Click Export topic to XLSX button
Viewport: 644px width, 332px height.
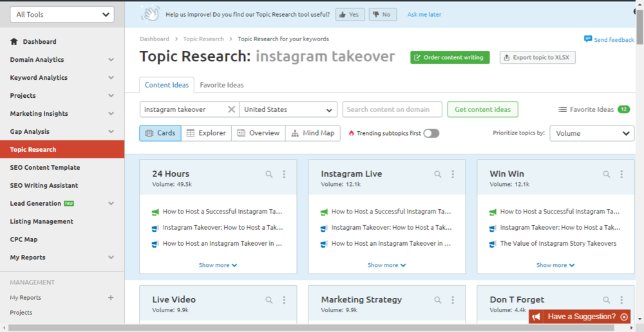pyautogui.click(x=538, y=57)
